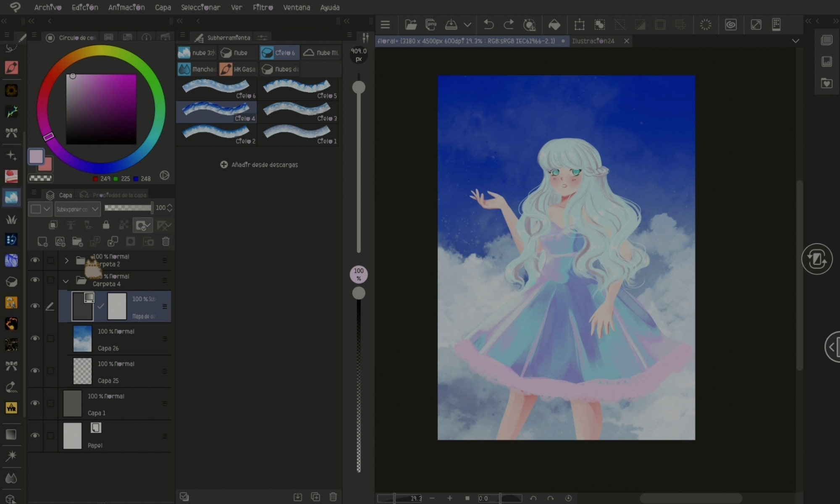The height and width of the screenshot is (504, 840).
Task: Click the fill bucket icon in command bar
Action: click(554, 25)
